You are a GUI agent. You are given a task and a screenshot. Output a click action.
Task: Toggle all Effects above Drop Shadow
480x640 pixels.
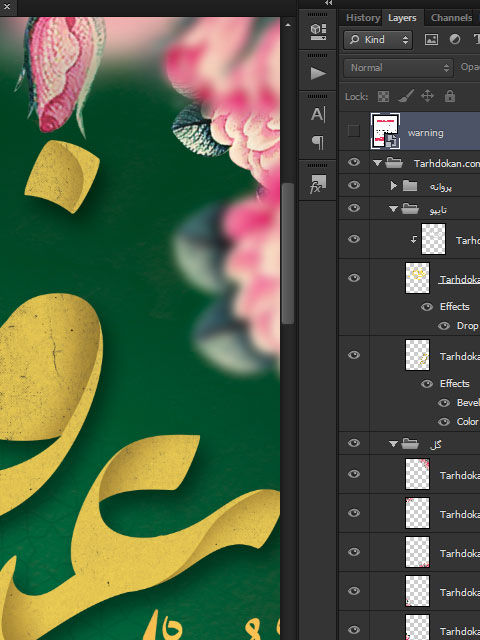pos(427,307)
